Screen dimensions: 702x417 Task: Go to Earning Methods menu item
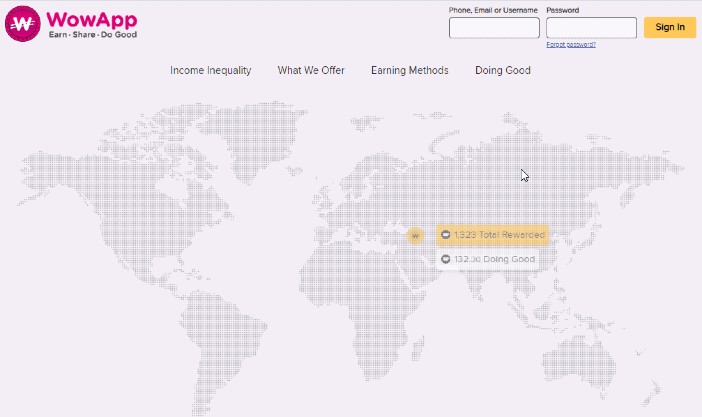coord(410,70)
